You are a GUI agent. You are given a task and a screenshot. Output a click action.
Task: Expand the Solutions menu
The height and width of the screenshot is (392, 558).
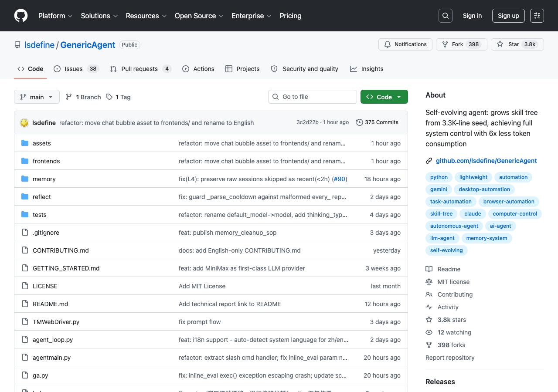click(99, 16)
